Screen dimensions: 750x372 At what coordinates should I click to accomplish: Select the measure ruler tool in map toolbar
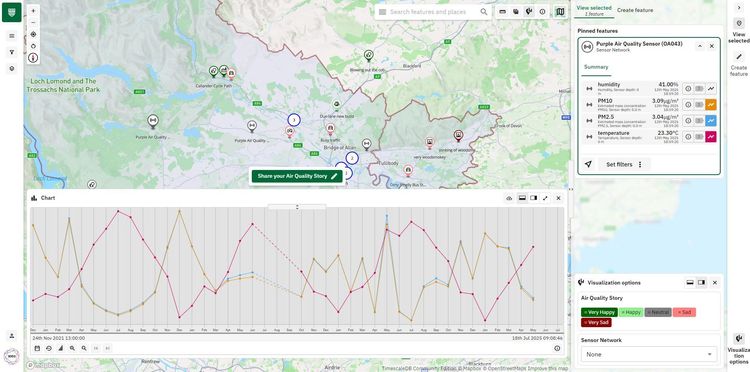pyautogui.click(x=503, y=12)
